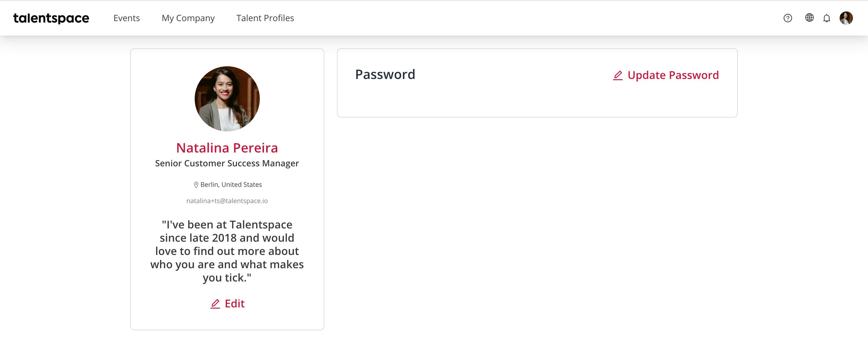Click the talentspace logo
The width and height of the screenshot is (868, 355).
click(51, 18)
